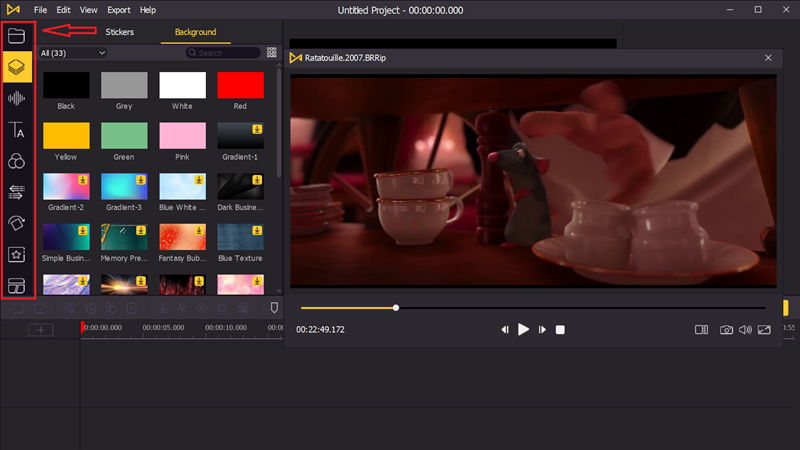Open the File menu
The height and width of the screenshot is (450, 800).
click(x=40, y=10)
